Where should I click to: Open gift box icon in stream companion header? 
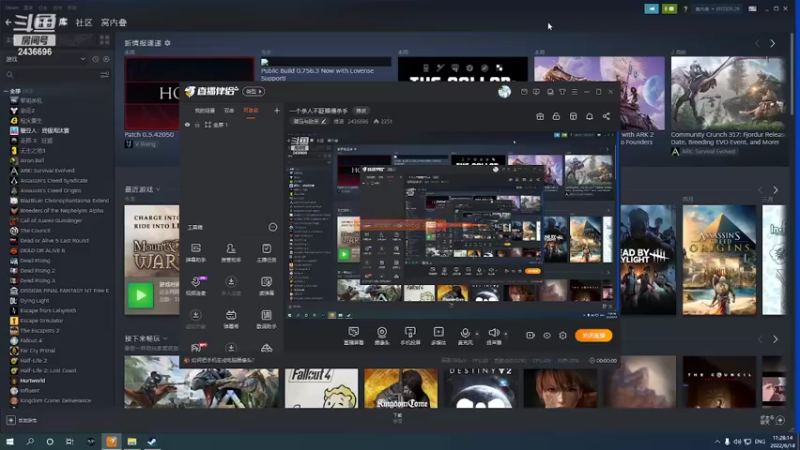coord(540,116)
